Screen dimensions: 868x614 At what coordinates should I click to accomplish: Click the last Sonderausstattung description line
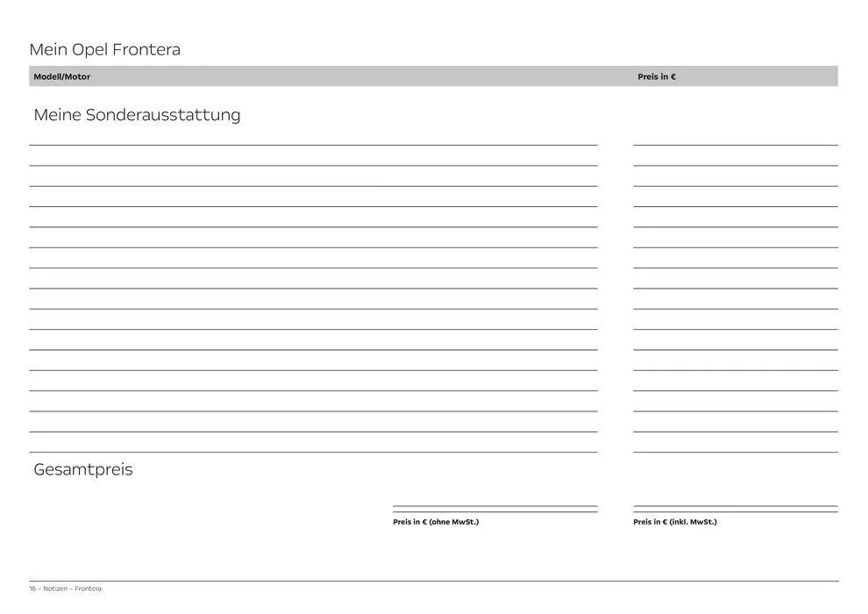click(x=313, y=452)
